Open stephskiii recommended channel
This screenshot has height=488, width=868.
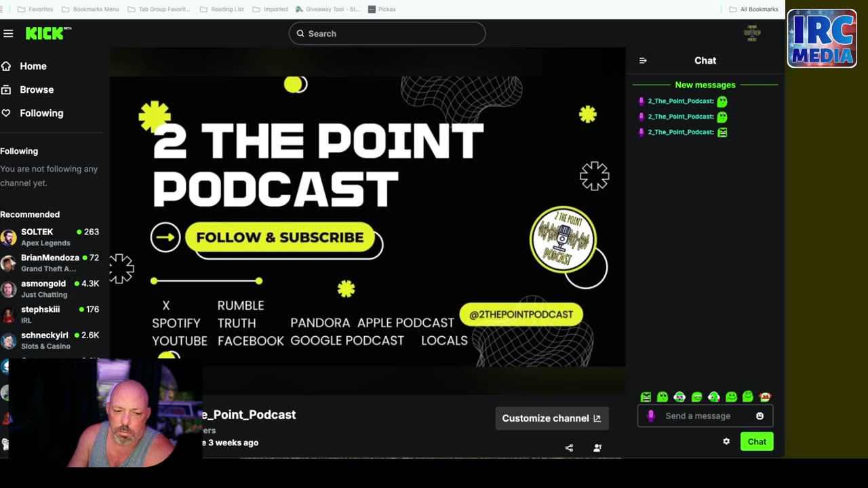click(x=52, y=314)
